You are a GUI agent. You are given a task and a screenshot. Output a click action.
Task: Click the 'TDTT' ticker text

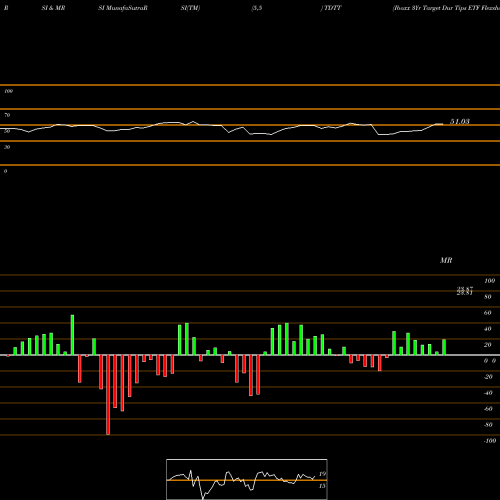pos(332,8)
